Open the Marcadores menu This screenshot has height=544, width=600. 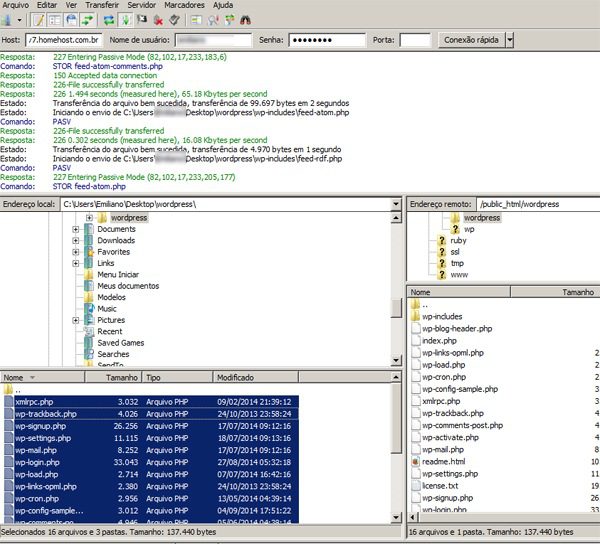tap(184, 5)
